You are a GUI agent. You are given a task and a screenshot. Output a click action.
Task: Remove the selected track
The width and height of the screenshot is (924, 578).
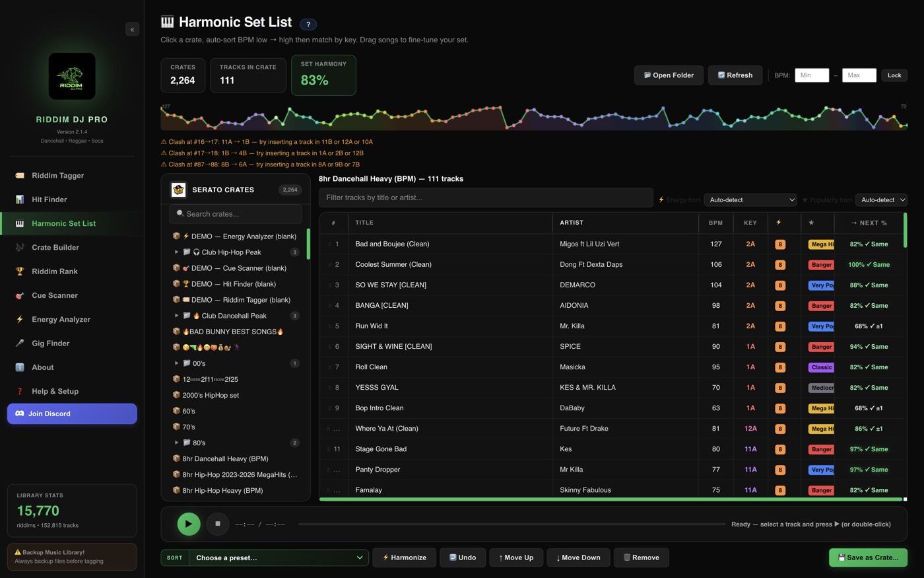[x=642, y=558]
